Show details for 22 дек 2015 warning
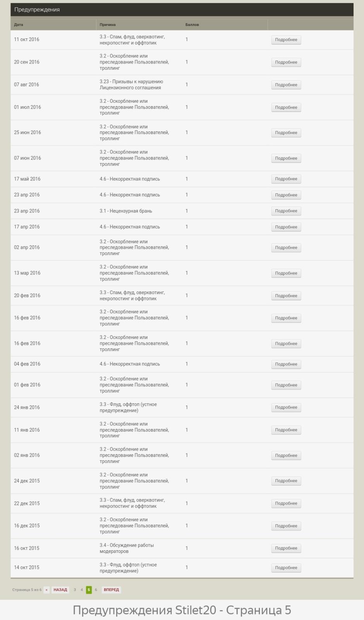Screen dimensions: 364x620 coord(286,504)
